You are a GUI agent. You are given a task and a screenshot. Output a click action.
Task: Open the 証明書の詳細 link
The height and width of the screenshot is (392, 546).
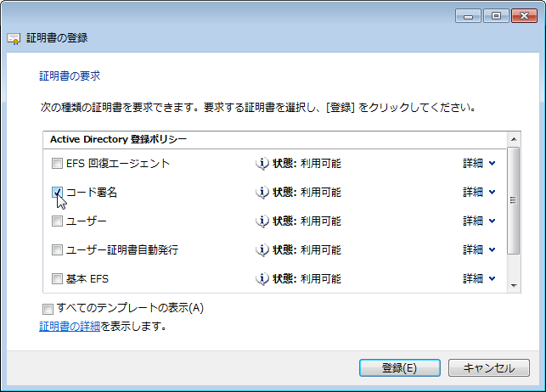pyautogui.click(x=70, y=327)
